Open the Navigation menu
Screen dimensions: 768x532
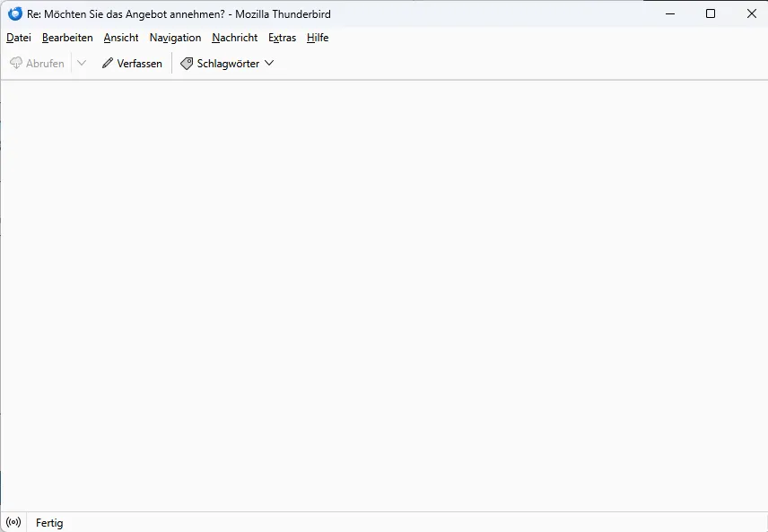[x=175, y=38]
